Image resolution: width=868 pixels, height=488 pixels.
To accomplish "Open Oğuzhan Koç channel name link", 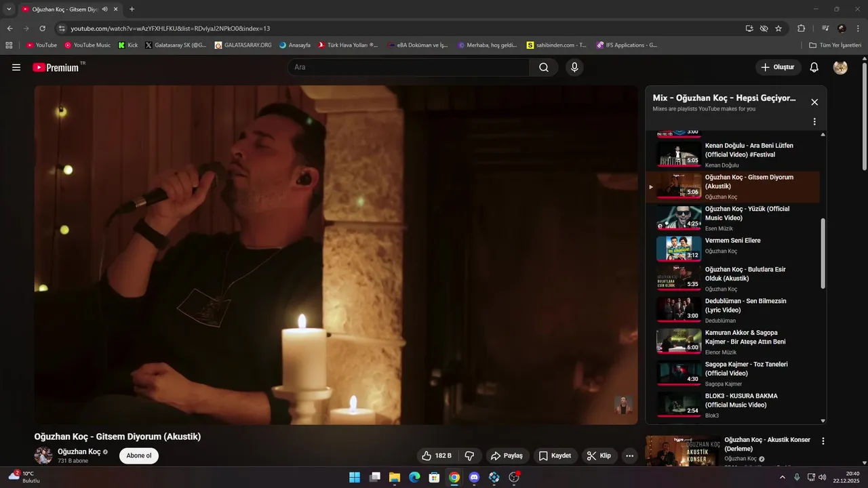I will [79, 451].
